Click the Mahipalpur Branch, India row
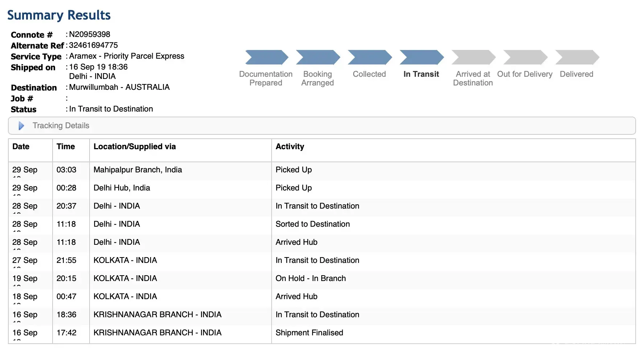Image resolution: width=644 pixels, height=352 pixels. coord(137,170)
